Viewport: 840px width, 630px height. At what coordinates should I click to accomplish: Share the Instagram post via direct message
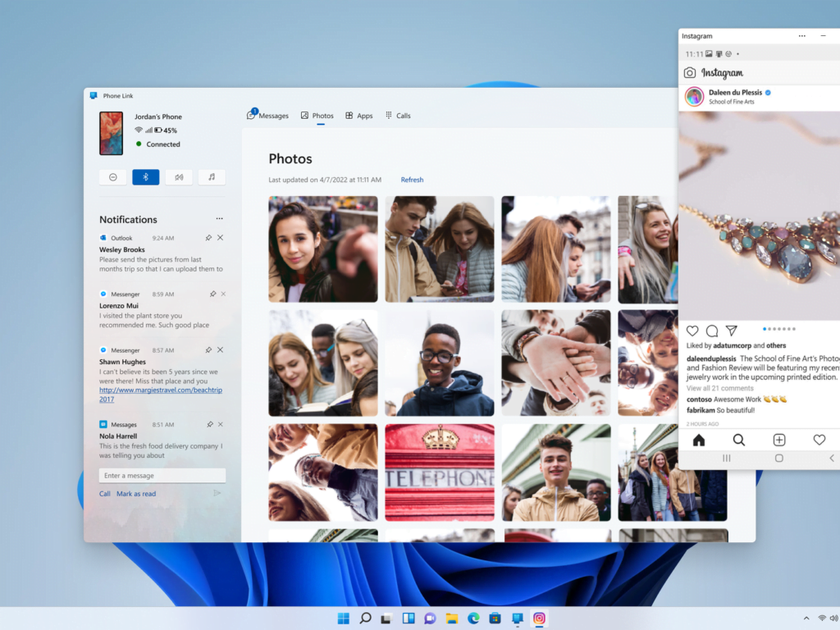pyautogui.click(x=731, y=331)
